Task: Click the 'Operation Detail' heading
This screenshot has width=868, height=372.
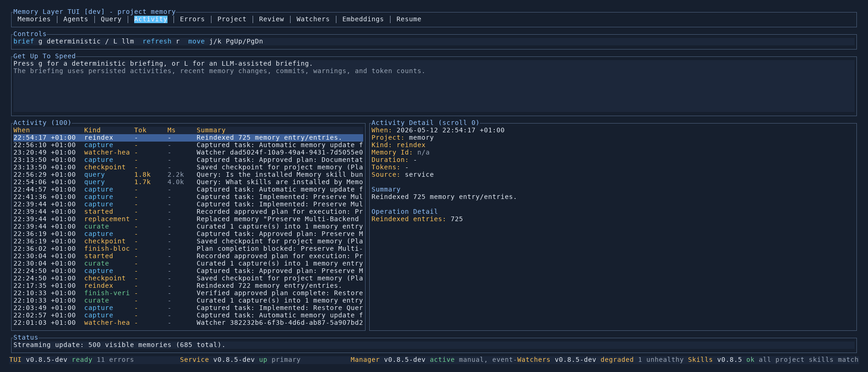Action: point(405,212)
